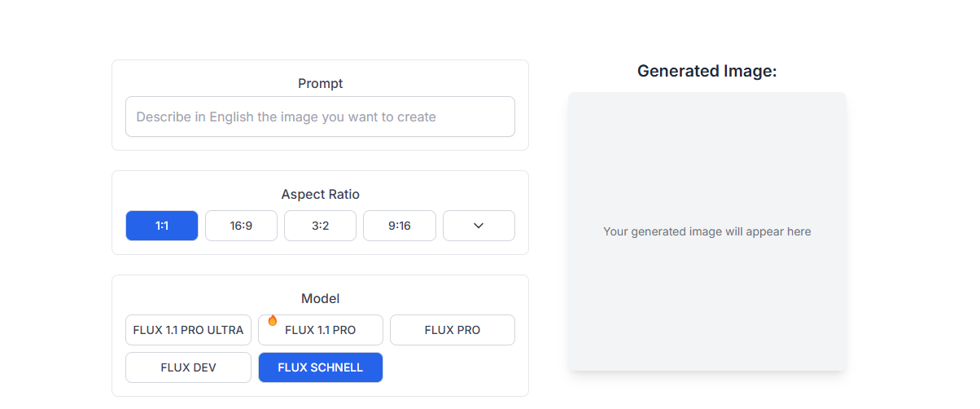
Task: Choose the 16:9 aspect ratio
Action: coord(241,226)
